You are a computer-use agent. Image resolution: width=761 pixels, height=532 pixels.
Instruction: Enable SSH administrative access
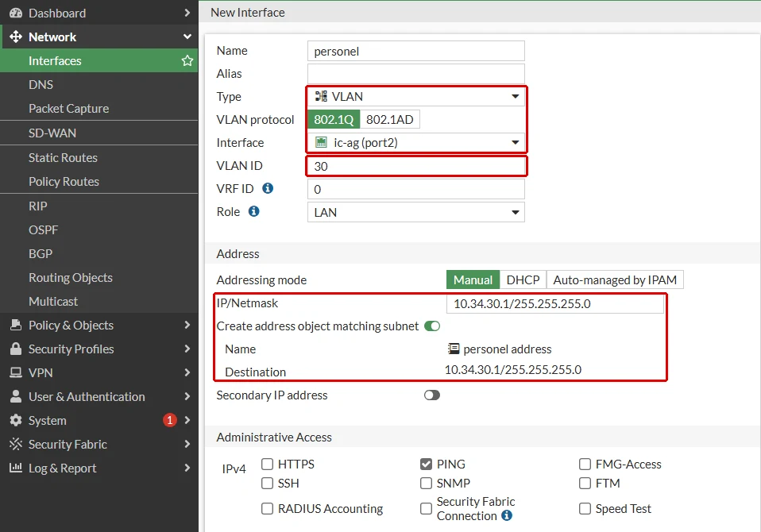[x=267, y=483]
